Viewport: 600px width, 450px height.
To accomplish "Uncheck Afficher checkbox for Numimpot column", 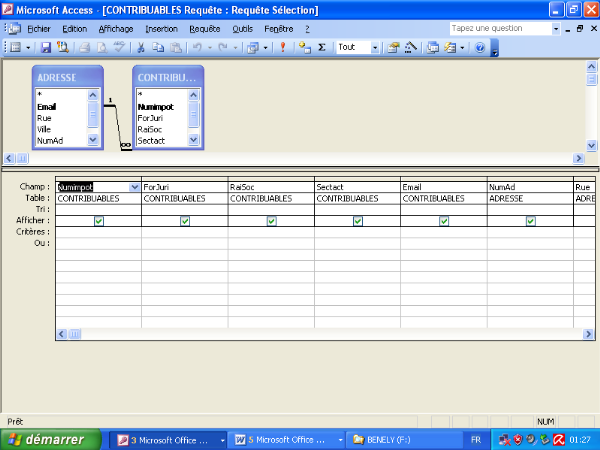I will 98,221.
